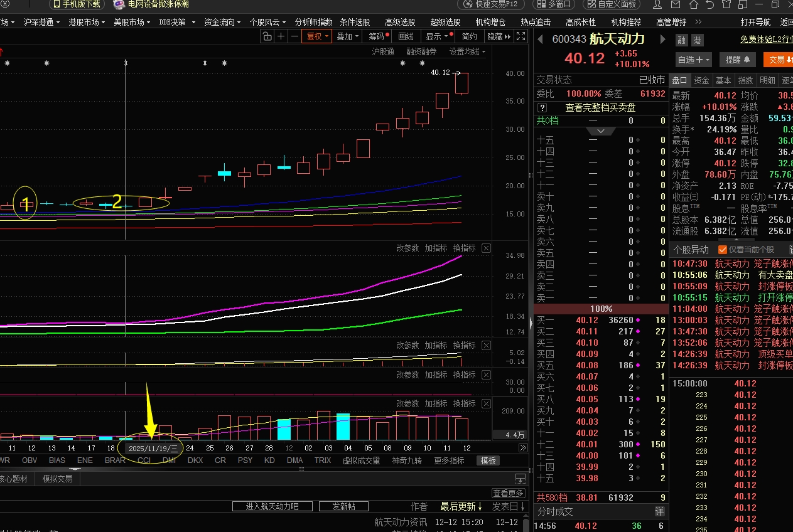Click 提醒 alert button
The image size is (793, 532).
[x=738, y=60]
